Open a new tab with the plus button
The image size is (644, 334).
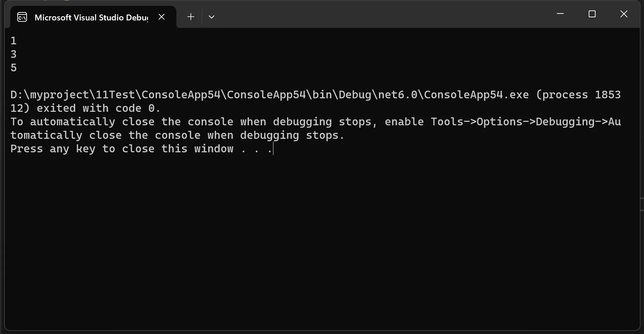click(190, 17)
